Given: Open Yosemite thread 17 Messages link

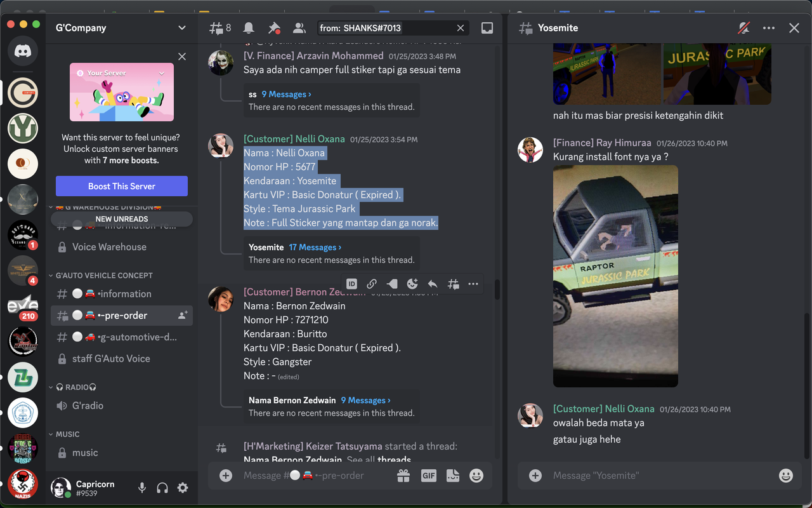Looking at the screenshot, I should (x=315, y=247).
